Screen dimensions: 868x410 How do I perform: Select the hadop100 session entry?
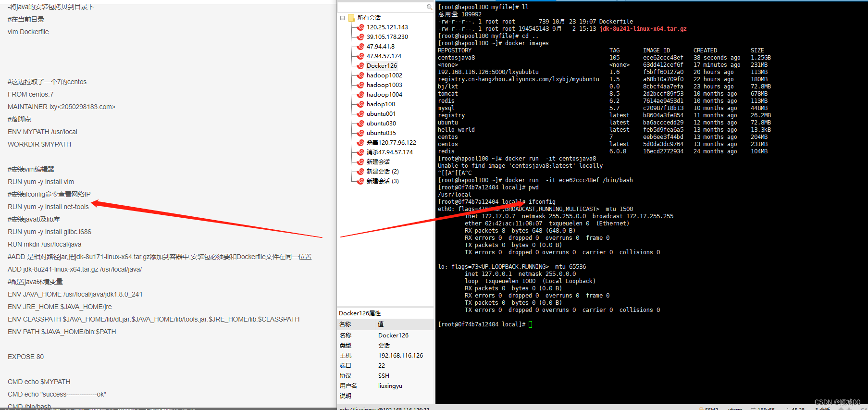(381, 104)
